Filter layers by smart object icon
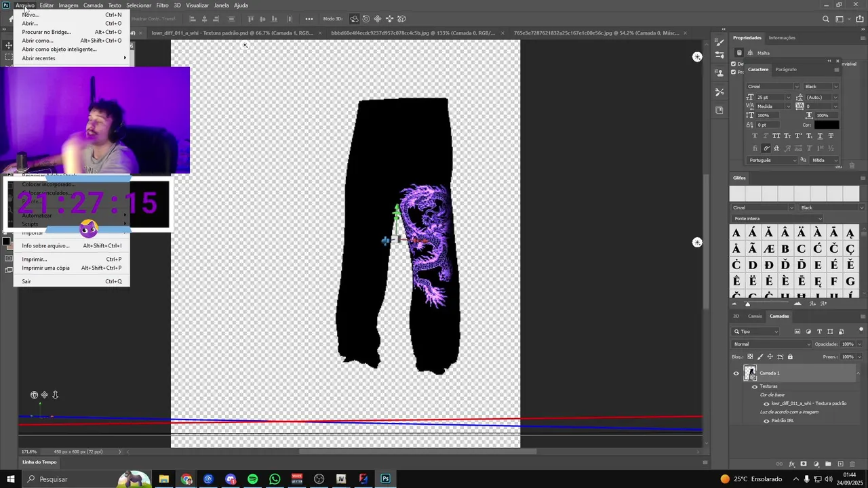This screenshot has height=488, width=868. (841, 331)
